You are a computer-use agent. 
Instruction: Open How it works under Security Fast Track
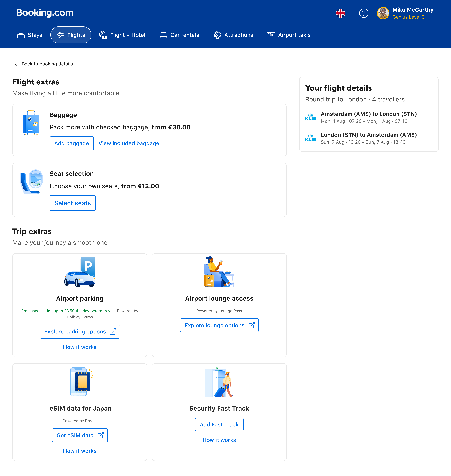(219, 440)
